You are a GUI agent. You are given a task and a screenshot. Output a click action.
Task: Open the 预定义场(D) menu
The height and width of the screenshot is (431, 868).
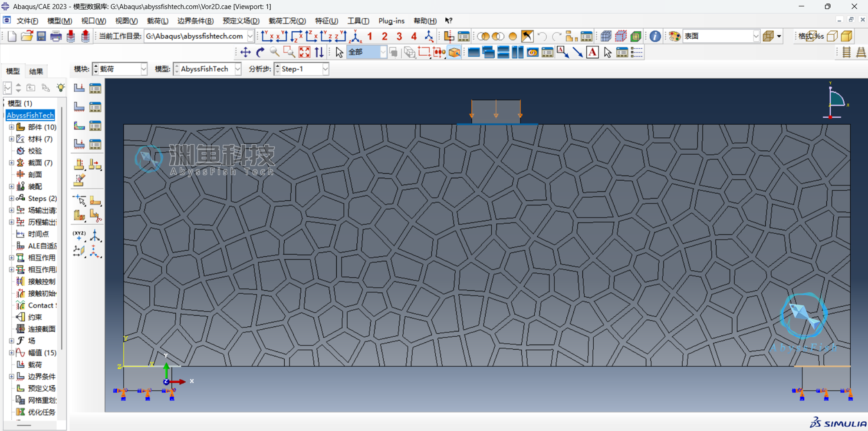pos(241,21)
